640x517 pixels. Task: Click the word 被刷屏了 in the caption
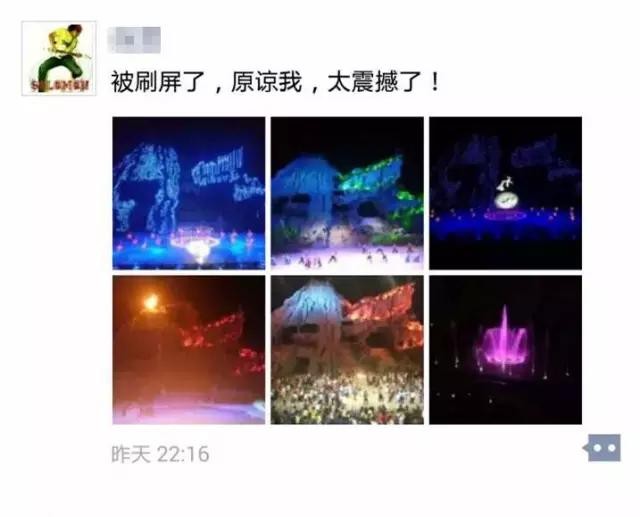[158, 82]
